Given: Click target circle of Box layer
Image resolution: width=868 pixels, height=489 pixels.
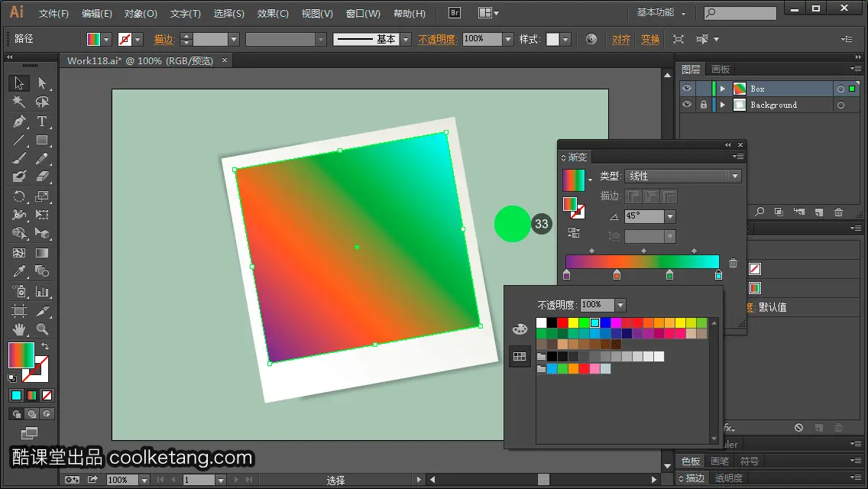Looking at the screenshot, I should [840, 89].
